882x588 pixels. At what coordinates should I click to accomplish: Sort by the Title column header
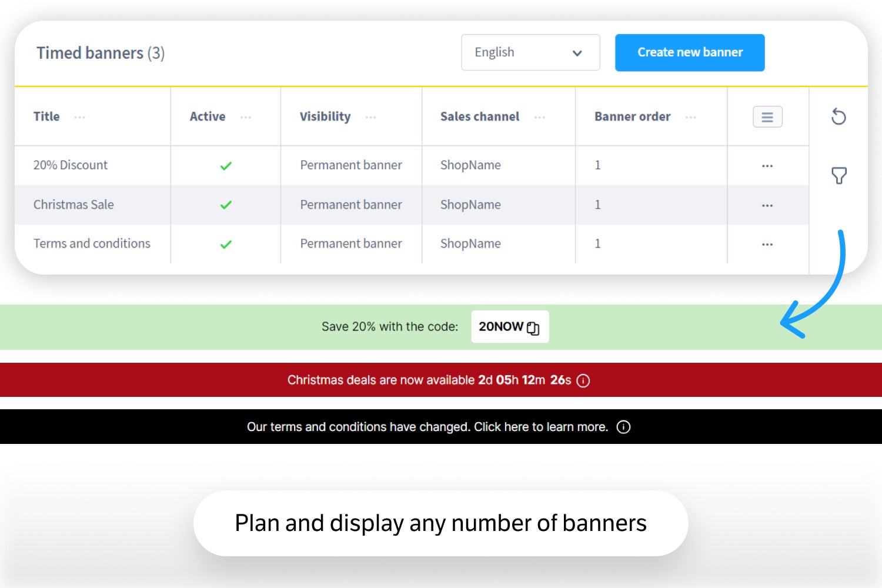tap(46, 116)
